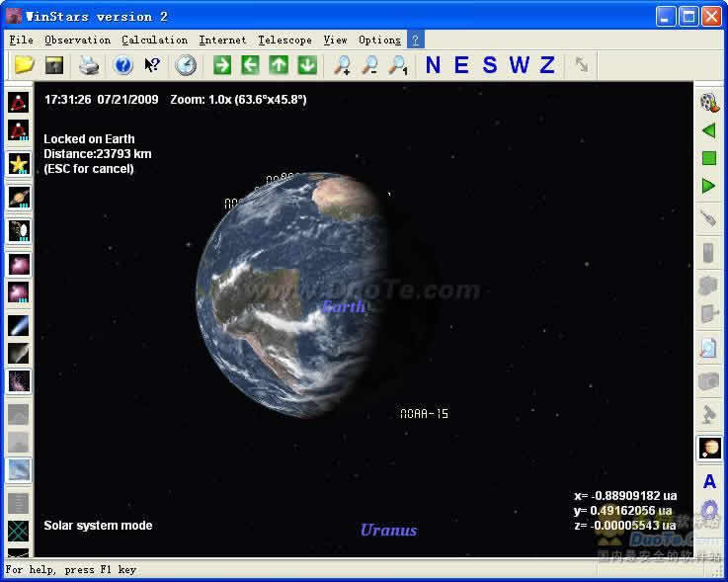Face East with the E button
The height and width of the screenshot is (582, 728).
tap(461, 65)
